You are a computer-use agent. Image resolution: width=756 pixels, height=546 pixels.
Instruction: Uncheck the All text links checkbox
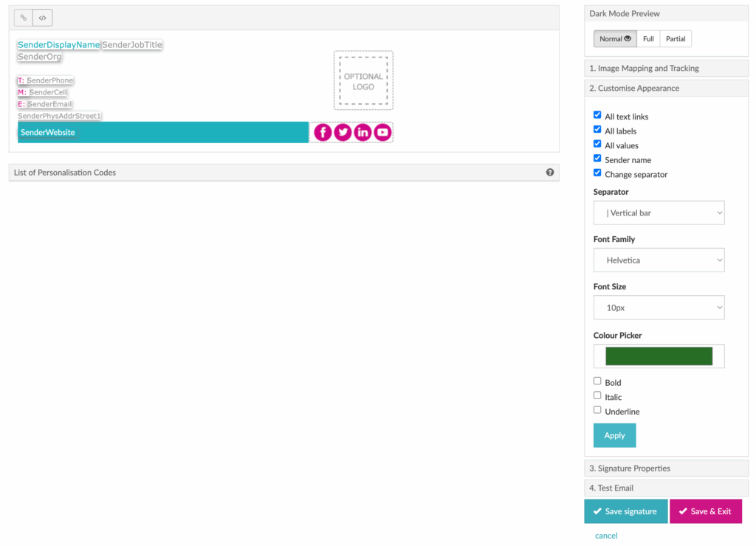[597, 116]
